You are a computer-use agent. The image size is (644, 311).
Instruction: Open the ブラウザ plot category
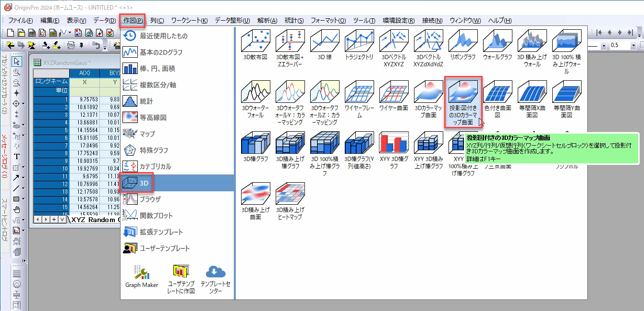pos(177,199)
